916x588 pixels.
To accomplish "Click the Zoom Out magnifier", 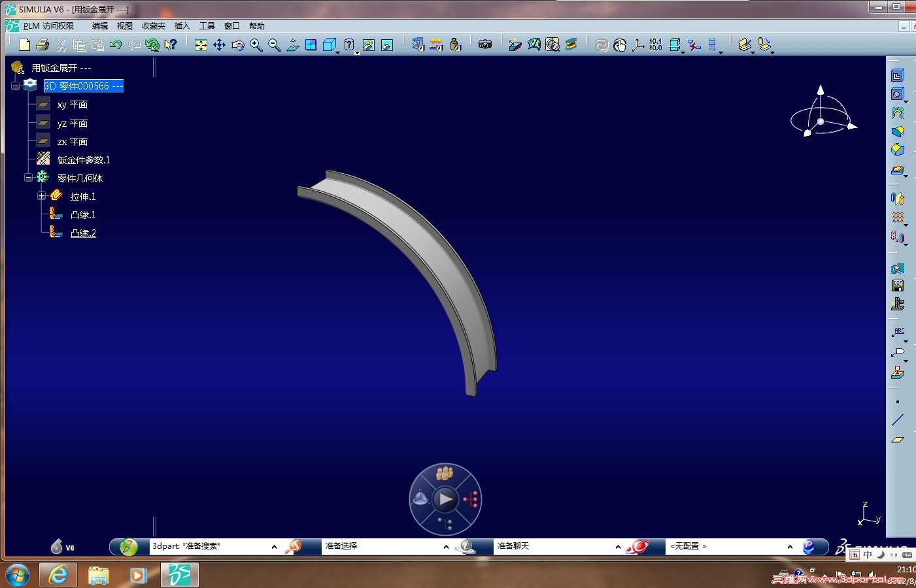I will click(x=275, y=44).
